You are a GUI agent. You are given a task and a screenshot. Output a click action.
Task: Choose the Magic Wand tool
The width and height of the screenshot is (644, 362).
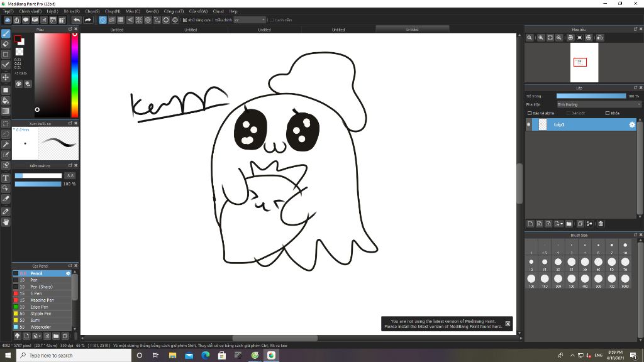(x=6, y=145)
